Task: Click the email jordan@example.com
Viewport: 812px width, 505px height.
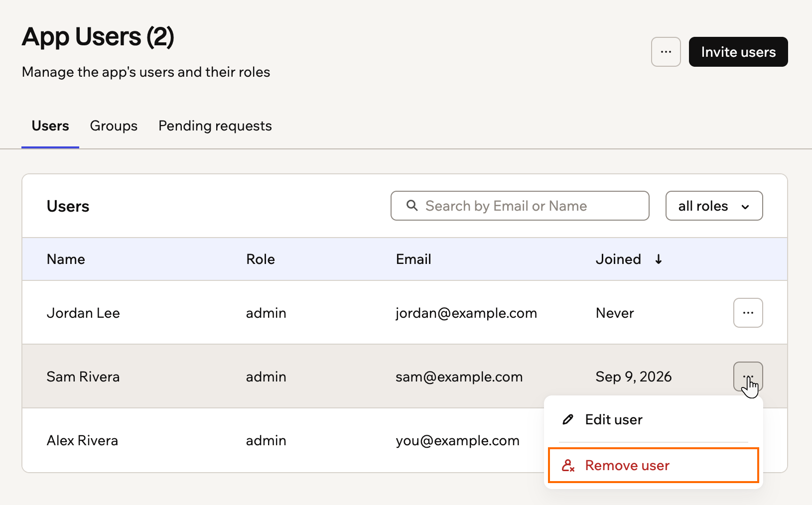Action: [466, 313]
